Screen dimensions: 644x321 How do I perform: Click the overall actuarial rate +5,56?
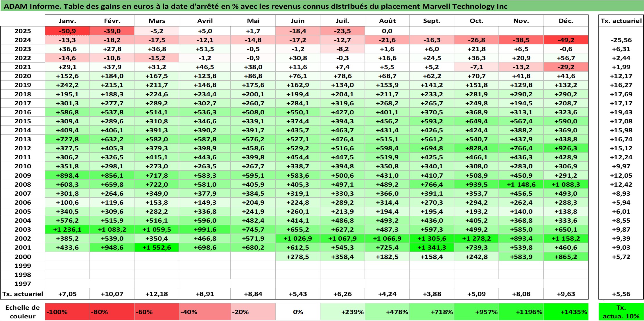coord(621,294)
